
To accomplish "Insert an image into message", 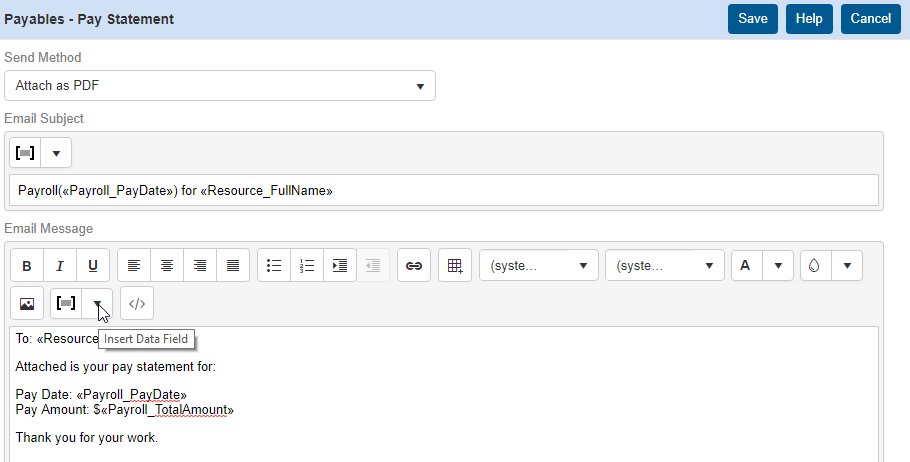I will tap(27, 304).
